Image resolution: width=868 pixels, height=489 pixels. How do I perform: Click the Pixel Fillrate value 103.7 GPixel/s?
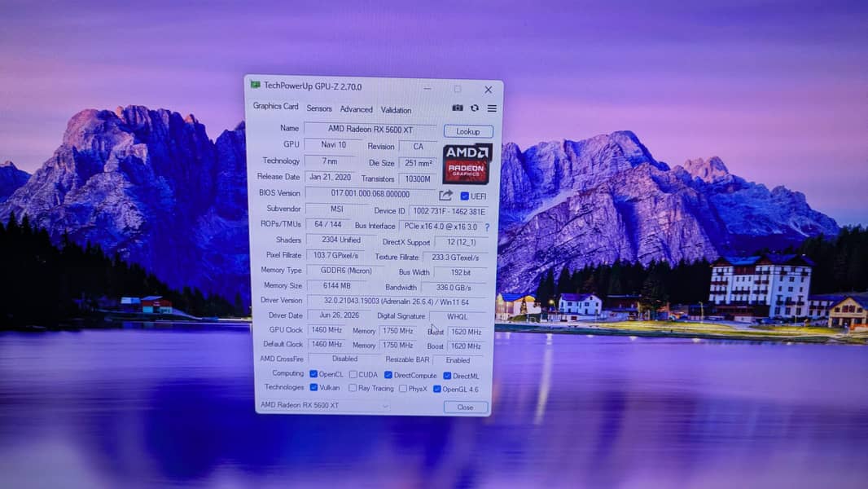335,255
